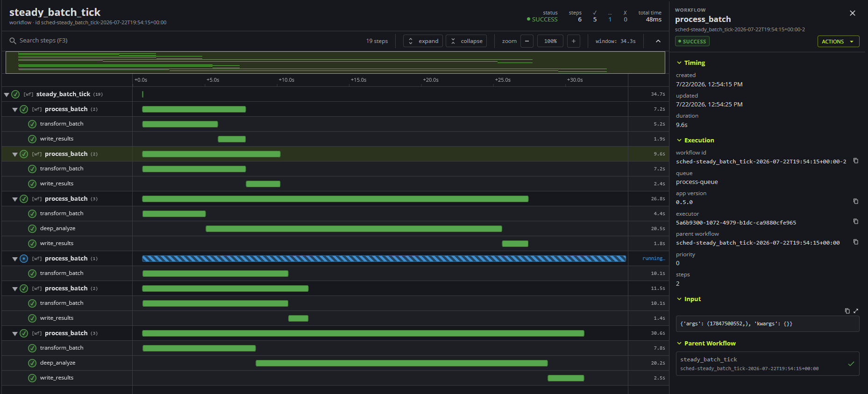Screen dimensions: 868x394
Task: Expand the Input JSON to fullscreen
Action: click(x=856, y=311)
